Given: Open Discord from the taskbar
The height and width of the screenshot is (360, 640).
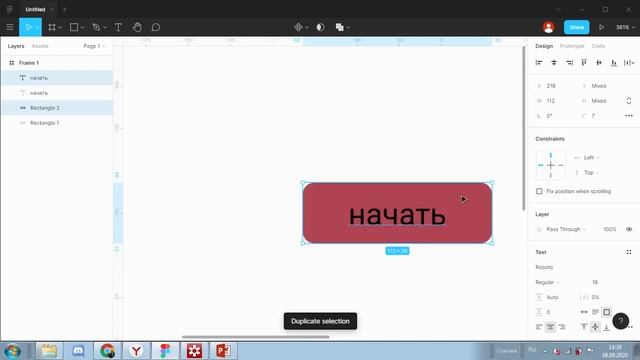Looking at the screenshot, I should [x=78, y=351].
